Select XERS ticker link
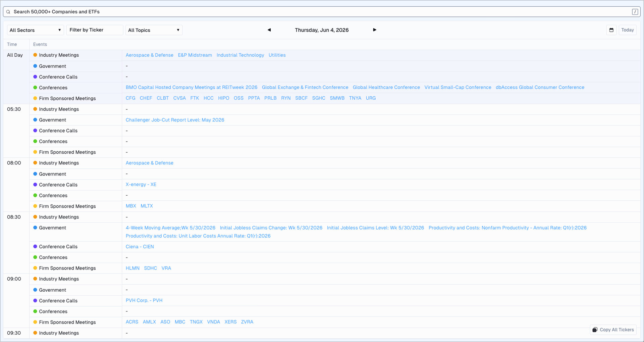 pos(230,322)
